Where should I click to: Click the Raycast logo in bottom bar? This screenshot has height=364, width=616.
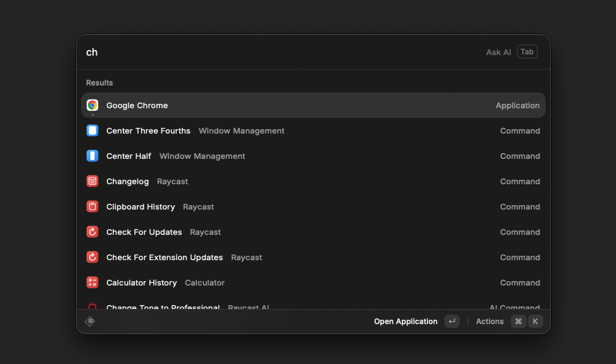(x=90, y=322)
